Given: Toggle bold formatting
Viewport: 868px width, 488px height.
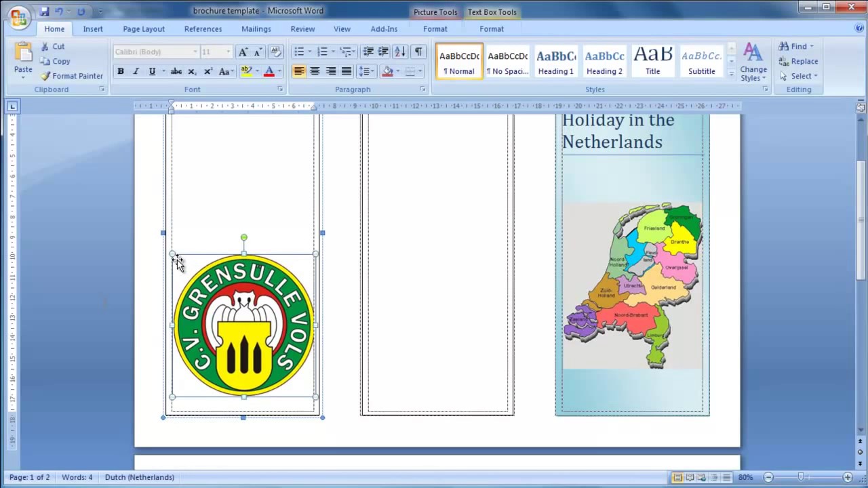Looking at the screenshot, I should click(x=121, y=71).
